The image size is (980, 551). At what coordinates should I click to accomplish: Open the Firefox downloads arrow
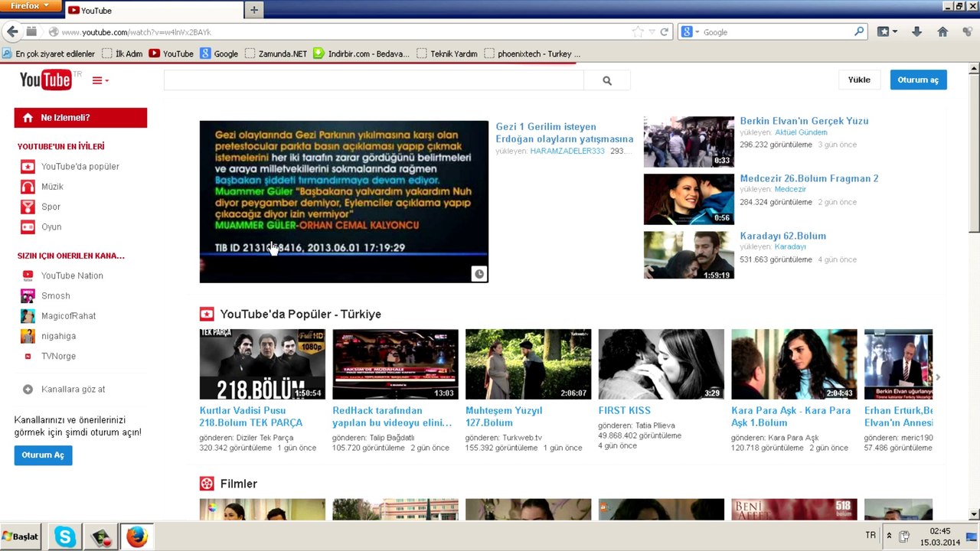point(916,32)
